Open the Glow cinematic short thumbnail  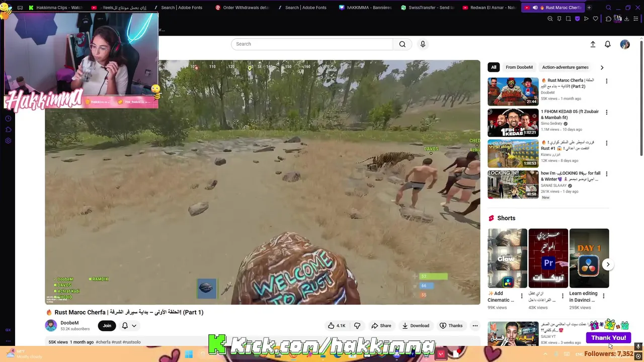[x=507, y=258]
